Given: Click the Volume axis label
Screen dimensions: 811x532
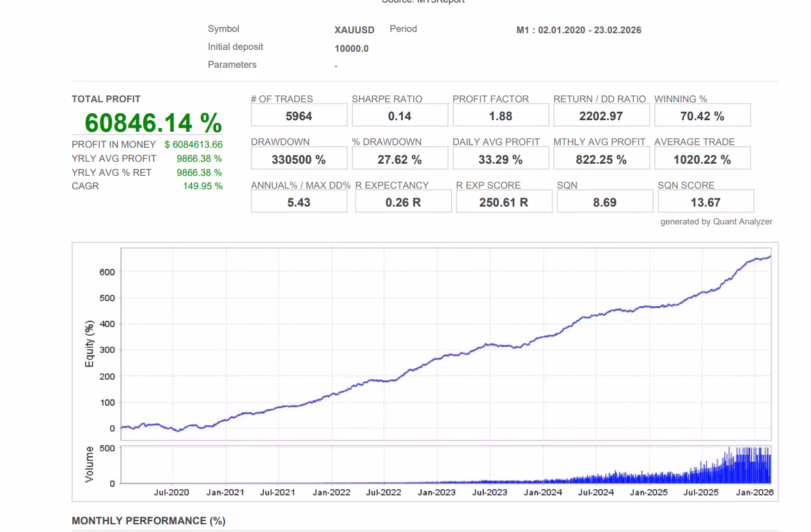Looking at the screenshot, I should point(90,464).
